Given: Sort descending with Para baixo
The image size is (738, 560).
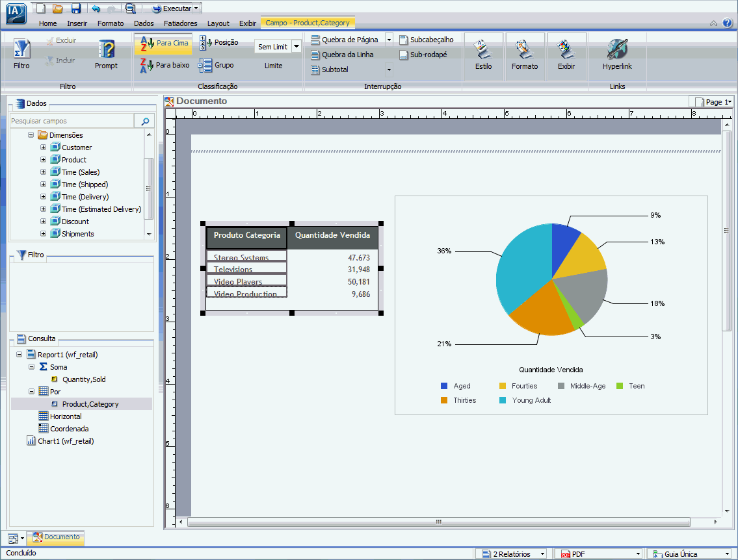Looking at the screenshot, I should point(165,66).
